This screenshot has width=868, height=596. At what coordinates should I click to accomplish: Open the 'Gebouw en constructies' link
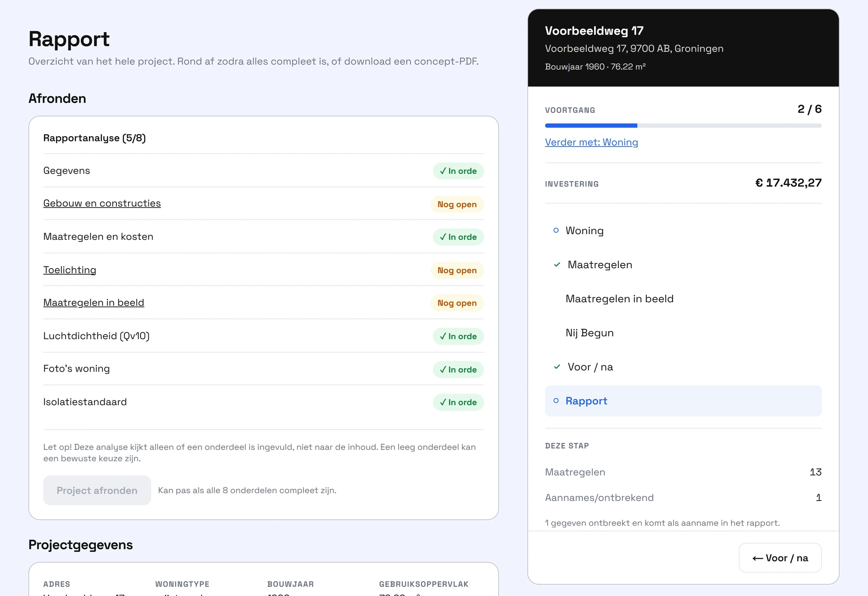102,203
